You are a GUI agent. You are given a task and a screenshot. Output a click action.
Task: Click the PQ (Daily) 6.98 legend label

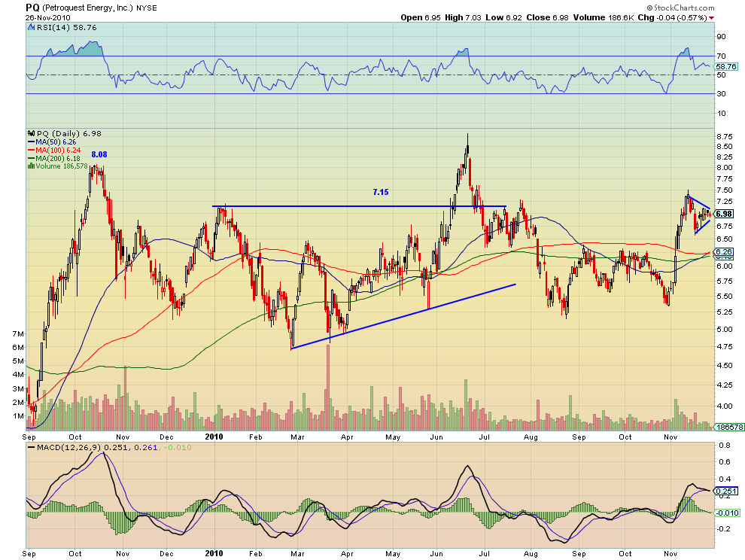pos(65,133)
